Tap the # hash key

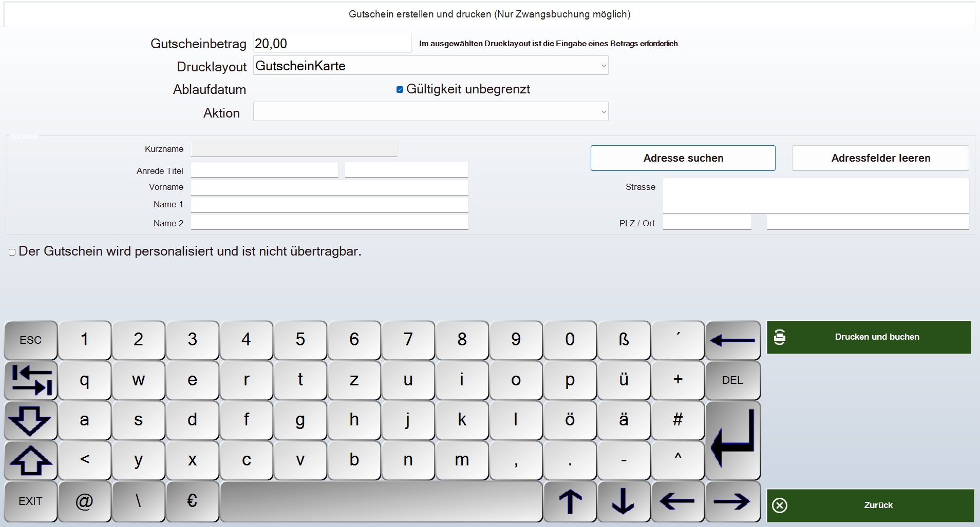677,420
